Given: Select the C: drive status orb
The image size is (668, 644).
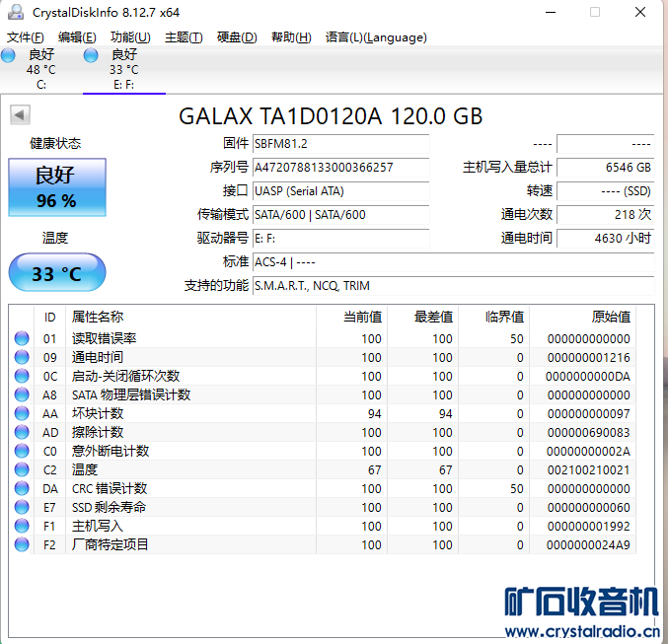Looking at the screenshot, I should (8, 55).
